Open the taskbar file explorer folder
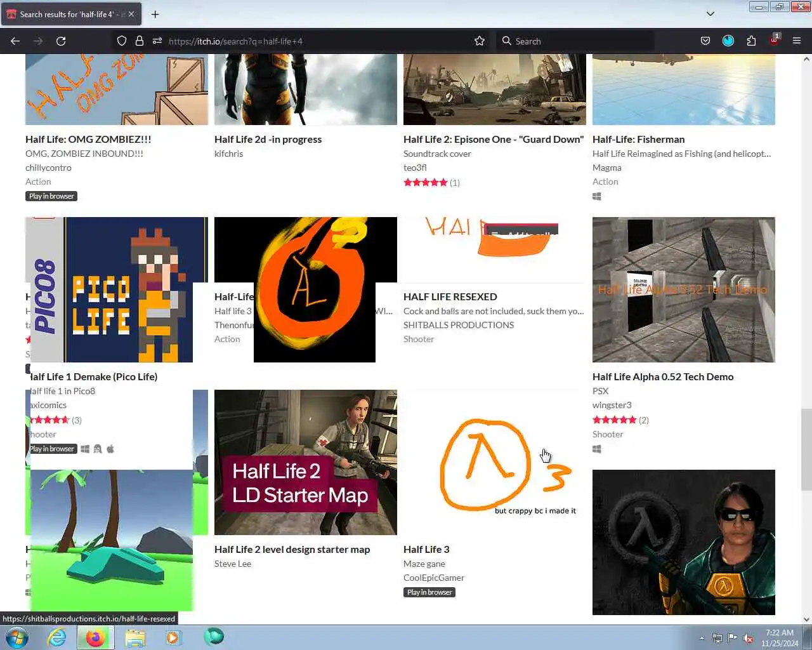The height and width of the screenshot is (650, 812). [x=134, y=637]
